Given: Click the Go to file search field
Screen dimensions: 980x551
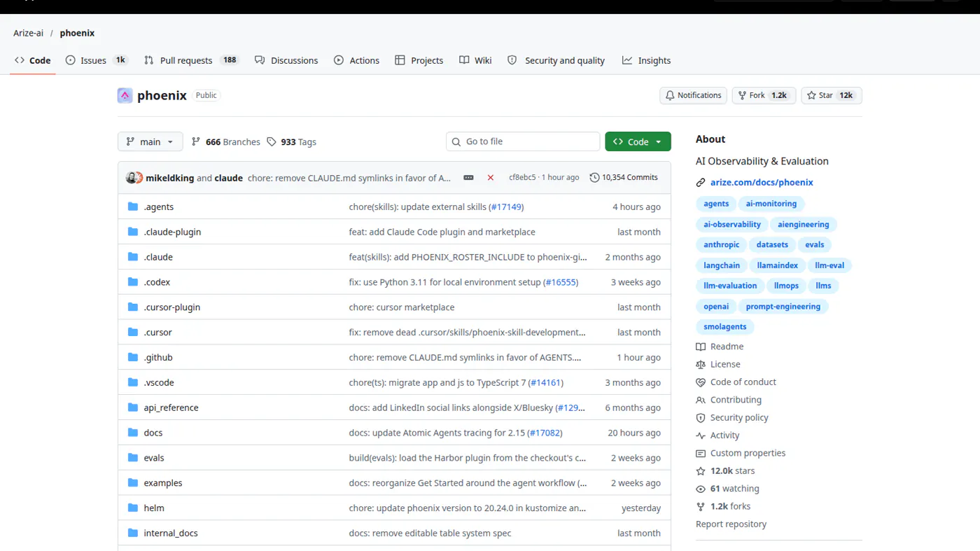Looking at the screenshot, I should pos(523,141).
